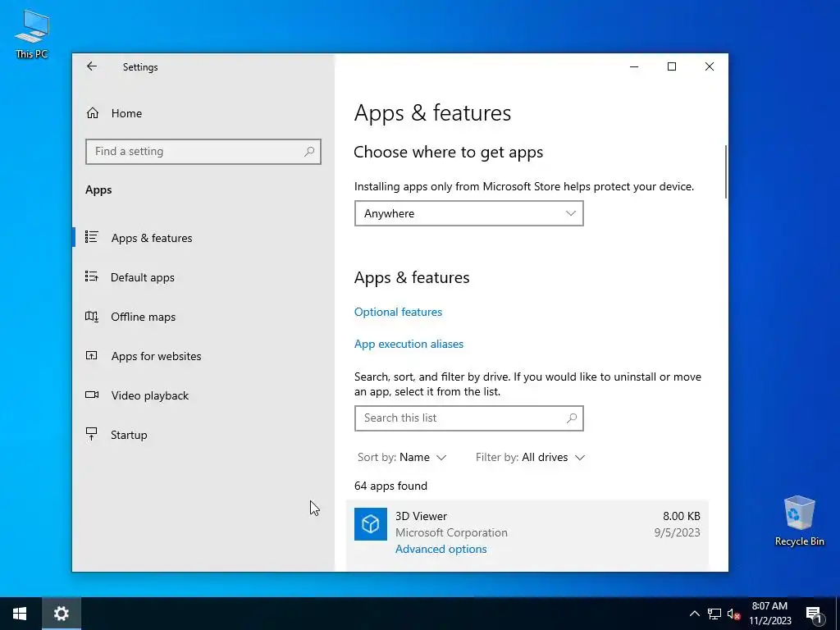Click the Search this list field

click(468, 418)
